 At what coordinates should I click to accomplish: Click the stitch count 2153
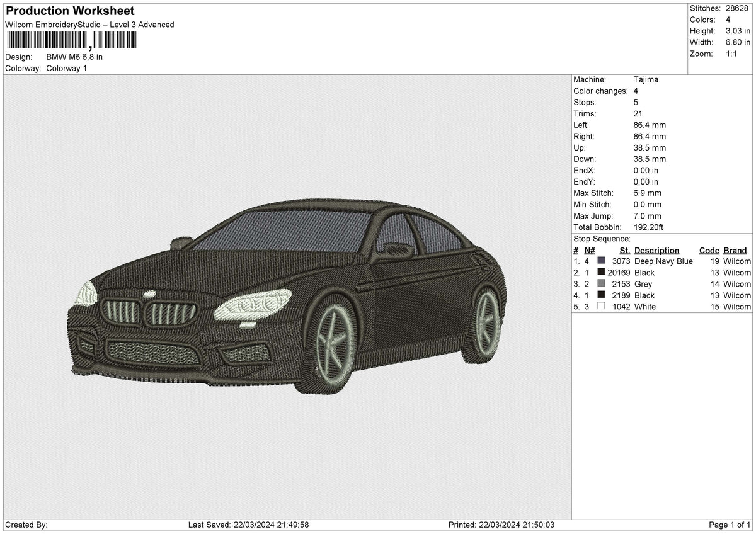click(x=621, y=284)
